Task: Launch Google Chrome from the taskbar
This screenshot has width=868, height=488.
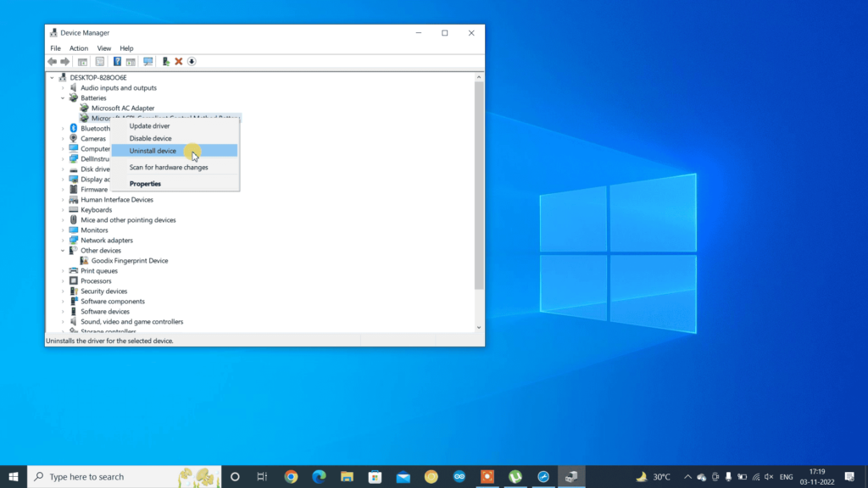Action: point(291,476)
